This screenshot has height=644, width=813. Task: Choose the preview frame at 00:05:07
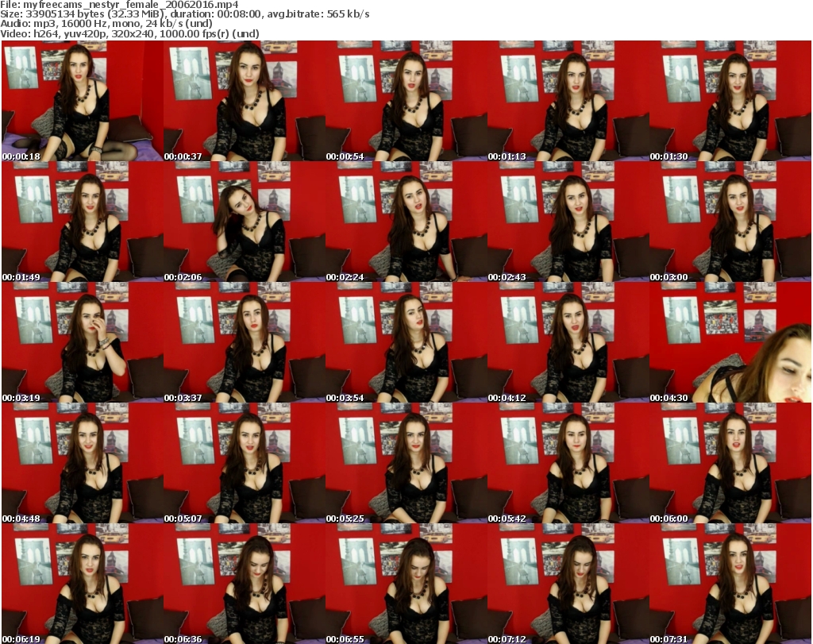(x=245, y=464)
